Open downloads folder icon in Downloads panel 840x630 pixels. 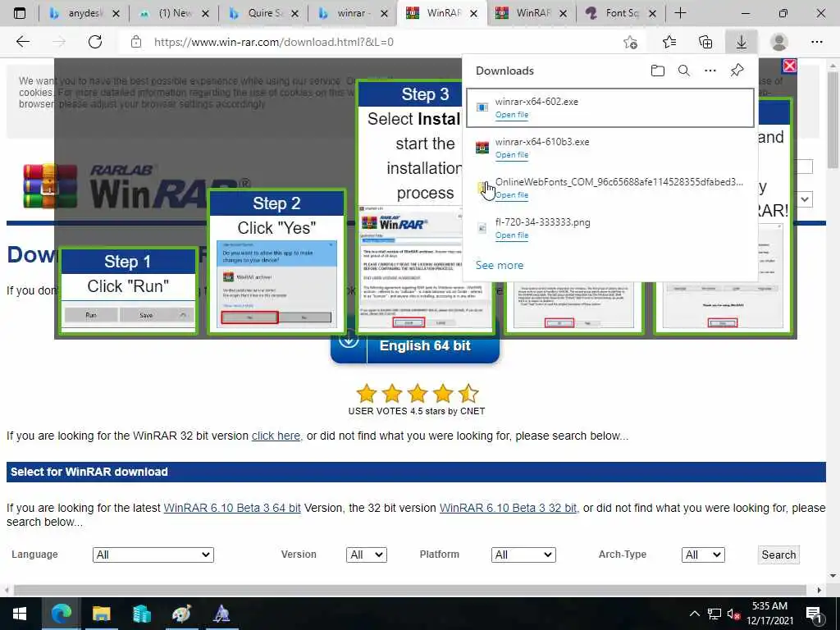point(657,71)
